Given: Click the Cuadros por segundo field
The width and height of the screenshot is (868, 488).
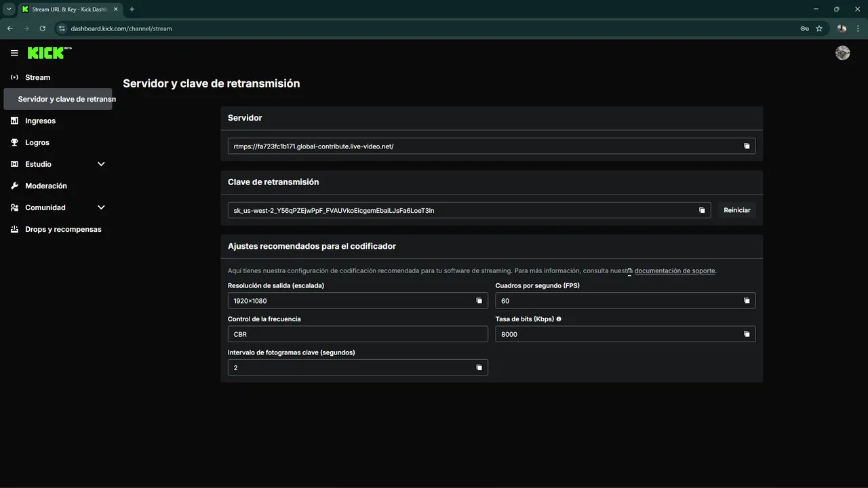Looking at the screenshot, I should coord(625,301).
